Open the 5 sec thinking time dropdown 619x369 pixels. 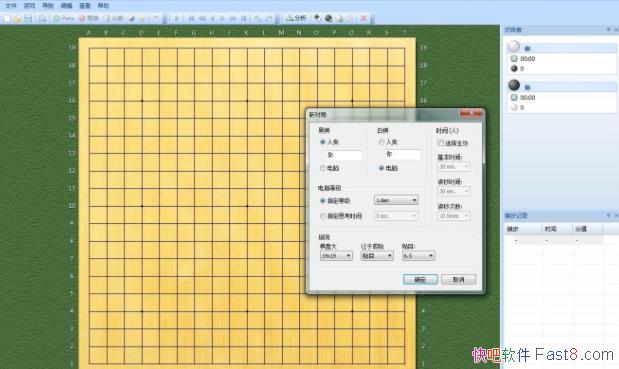(396, 216)
